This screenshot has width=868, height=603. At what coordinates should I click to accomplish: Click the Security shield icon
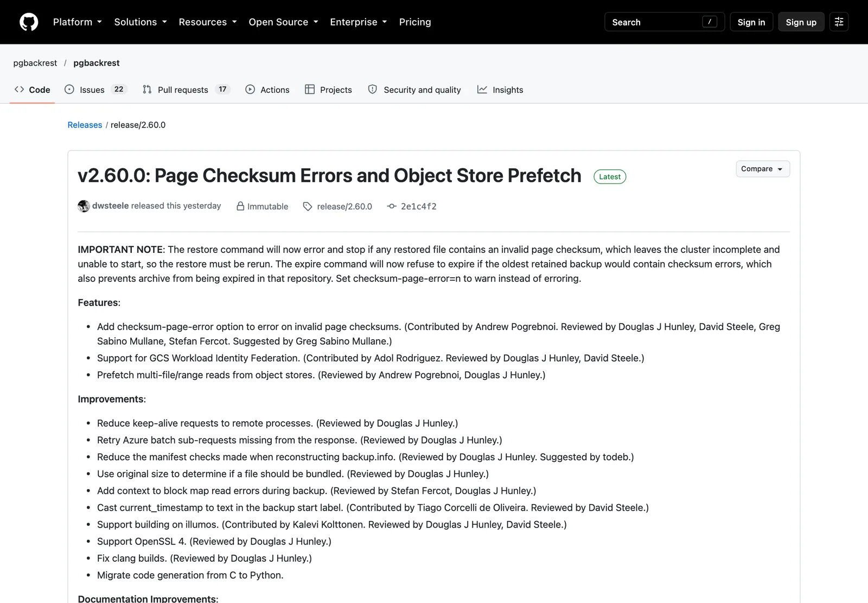point(373,90)
